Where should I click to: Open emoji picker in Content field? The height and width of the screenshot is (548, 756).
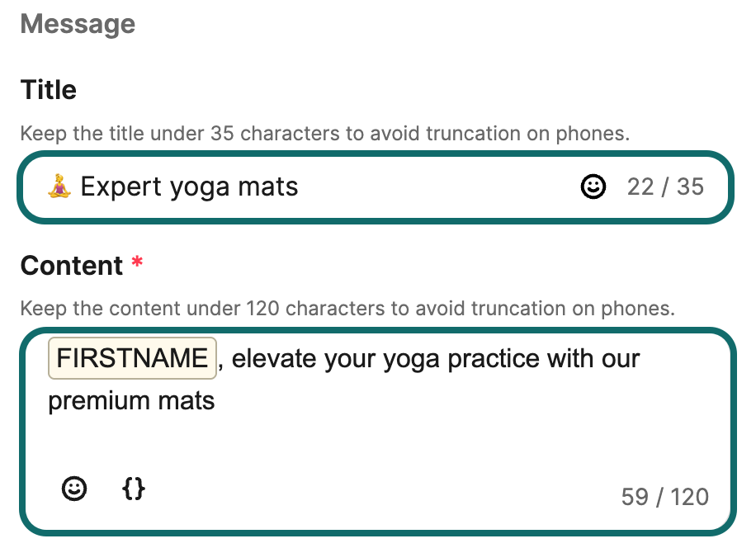[x=74, y=489]
